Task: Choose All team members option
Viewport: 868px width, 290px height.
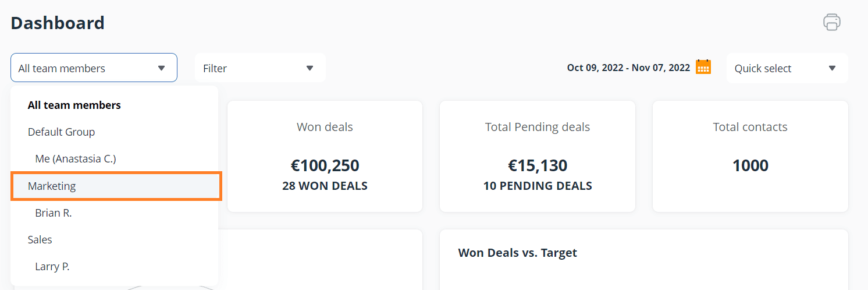Action: tap(74, 105)
